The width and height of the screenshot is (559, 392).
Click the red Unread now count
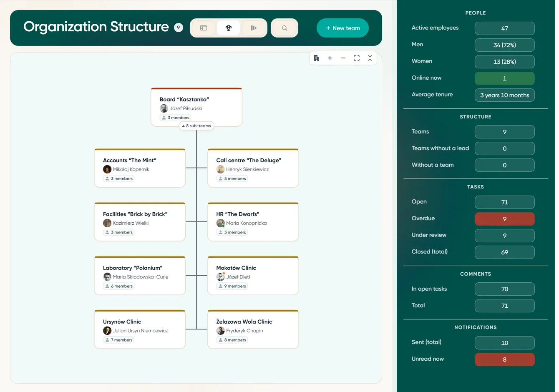click(x=505, y=359)
